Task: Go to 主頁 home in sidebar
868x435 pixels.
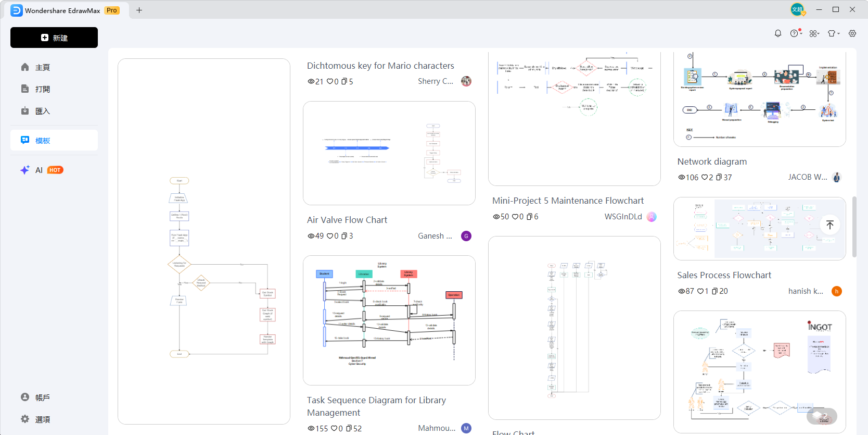Action: (x=43, y=67)
